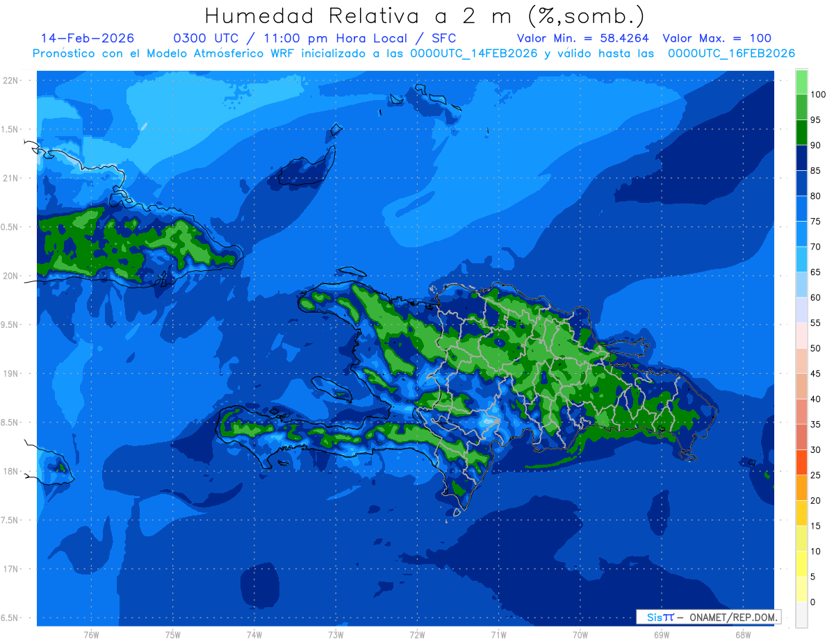
Task: Click the legend swatch between 75 and 80
Action: pos(801,208)
